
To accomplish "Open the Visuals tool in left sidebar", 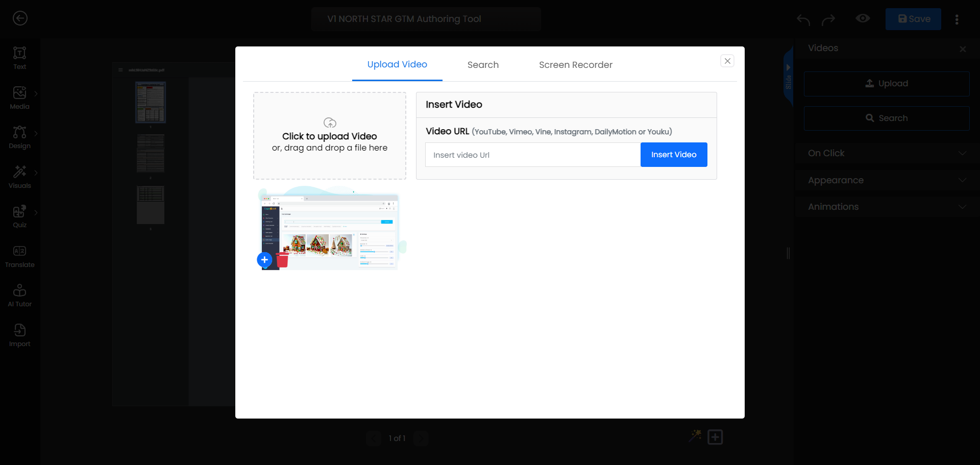I will tap(19, 177).
